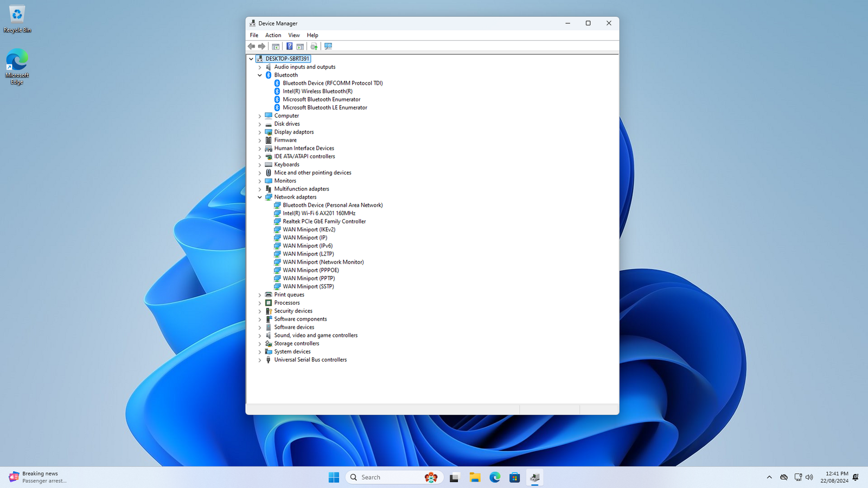Expand Human Interface Devices category
The width and height of the screenshot is (868, 488).
[260, 148]
